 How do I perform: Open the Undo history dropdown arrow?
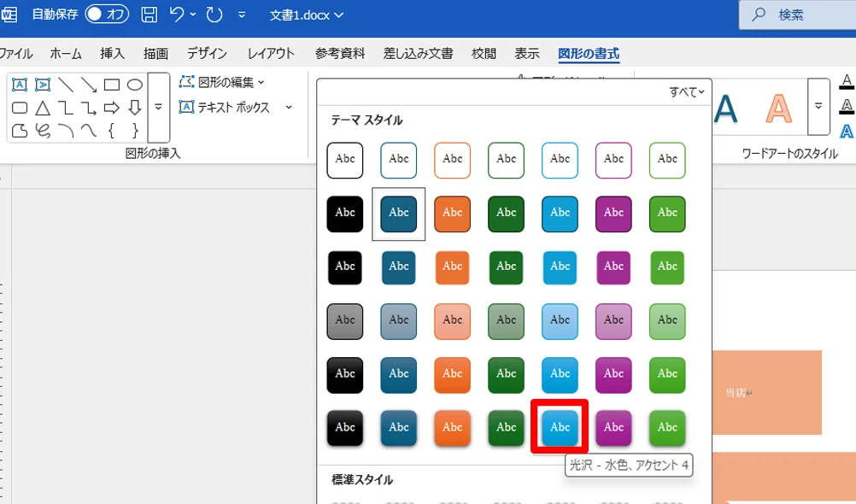pos(193,15)
